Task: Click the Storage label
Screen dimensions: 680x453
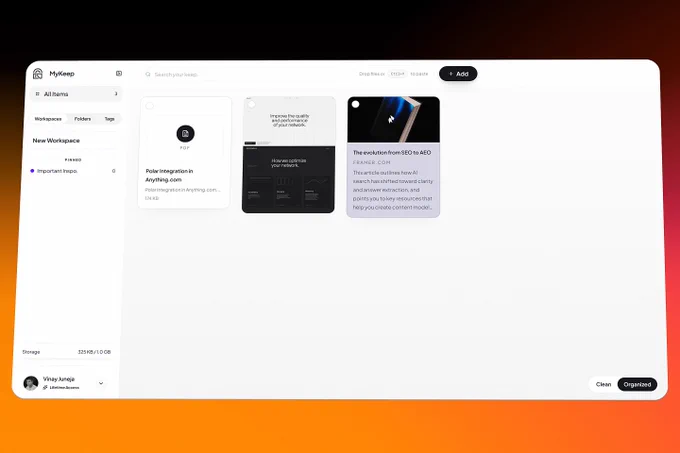Action: (x=31, y=352)
